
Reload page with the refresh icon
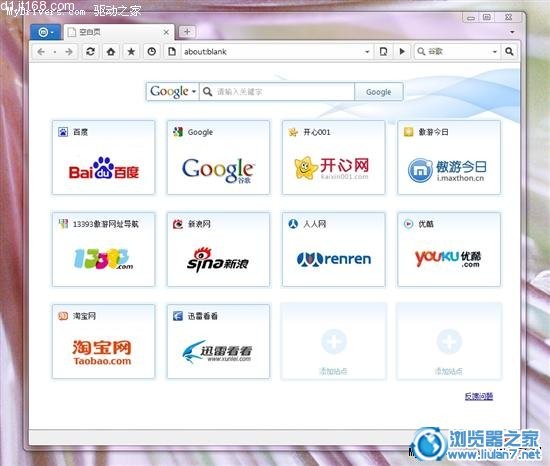click(x=90, y=52)
